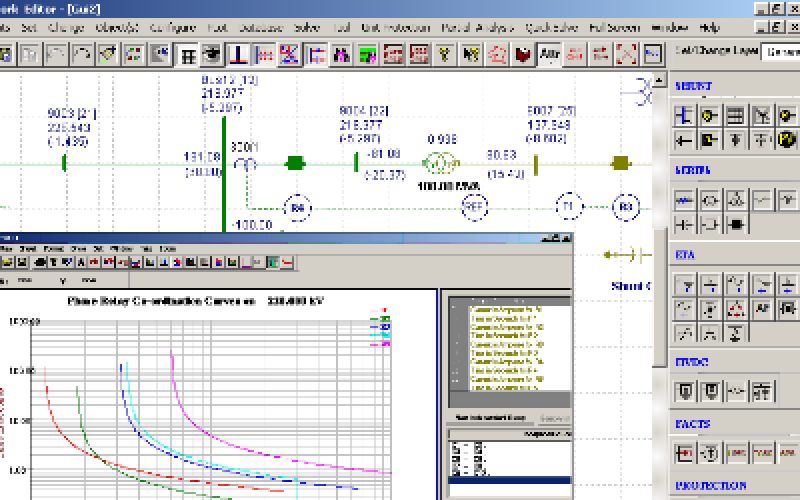The image size is (800, 500).
Task: Open the dark red book toolbar icon
Action: (x=523, y=55)
